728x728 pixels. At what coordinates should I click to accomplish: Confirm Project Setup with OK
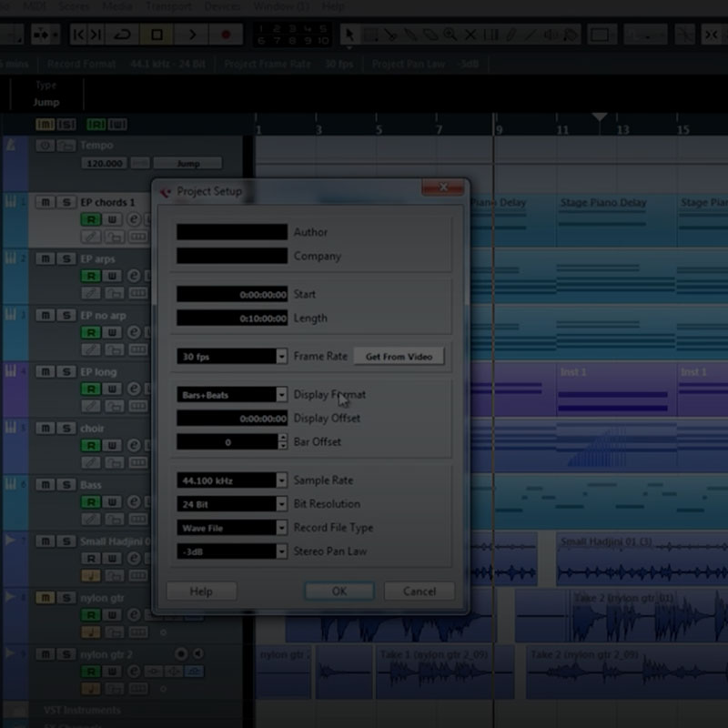pos(339,591)
